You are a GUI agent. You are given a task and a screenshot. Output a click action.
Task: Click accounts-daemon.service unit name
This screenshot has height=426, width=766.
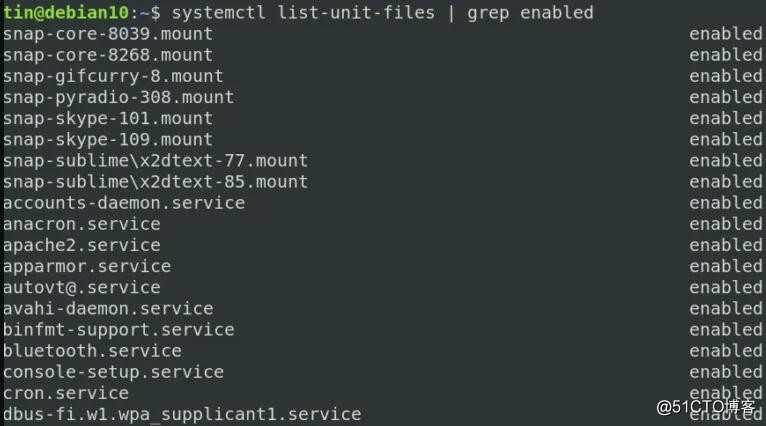click(124, 203)
